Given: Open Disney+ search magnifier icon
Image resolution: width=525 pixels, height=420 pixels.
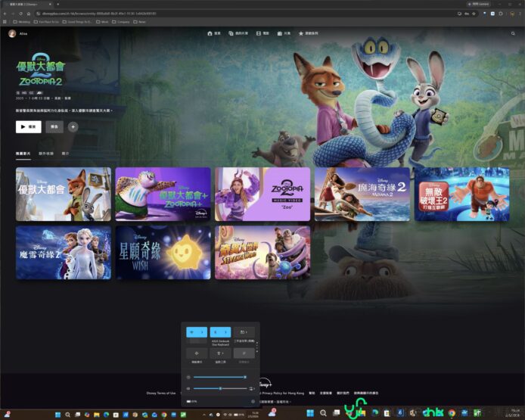Looking at the screenshot, I should [513, 33].
